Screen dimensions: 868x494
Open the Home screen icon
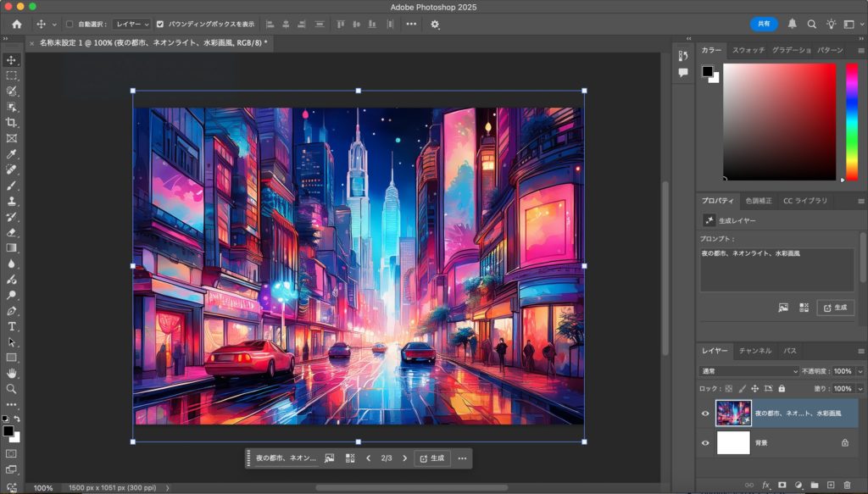coord(17,25)
